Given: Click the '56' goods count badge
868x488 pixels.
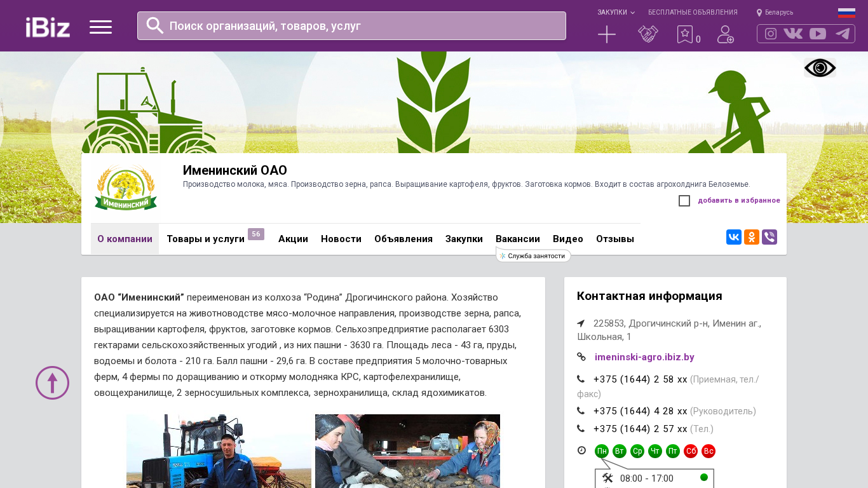Looking at the screenshot, I should (256, 234).
